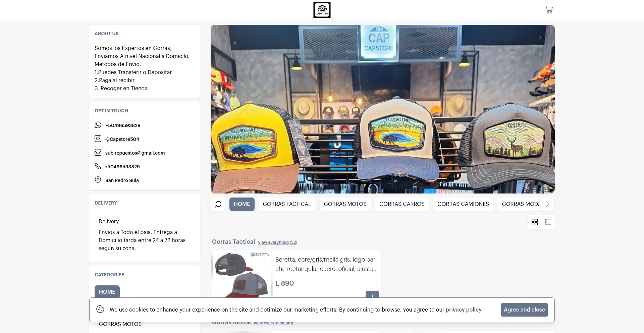Select HOME in sidebar Categories

click(107, 291)
